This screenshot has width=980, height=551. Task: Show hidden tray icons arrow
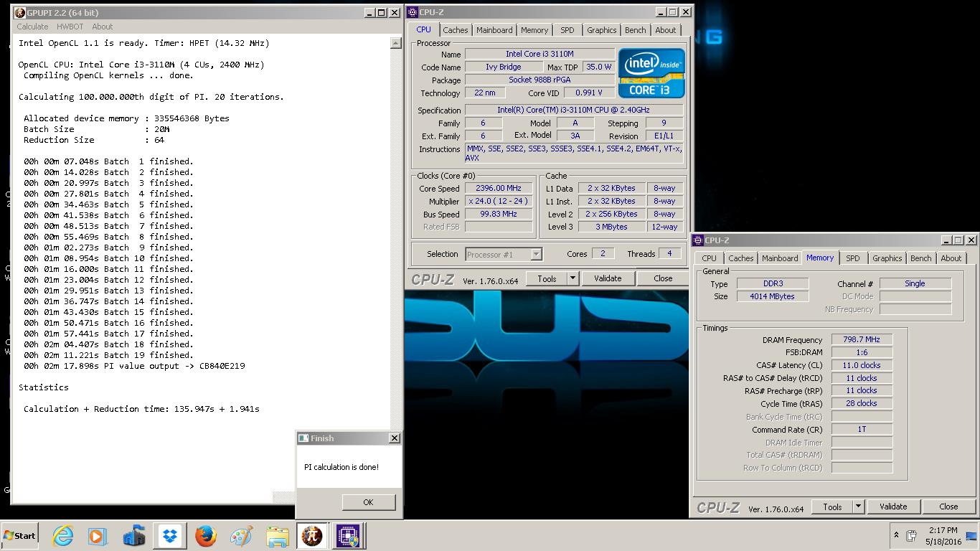(896, 535)
